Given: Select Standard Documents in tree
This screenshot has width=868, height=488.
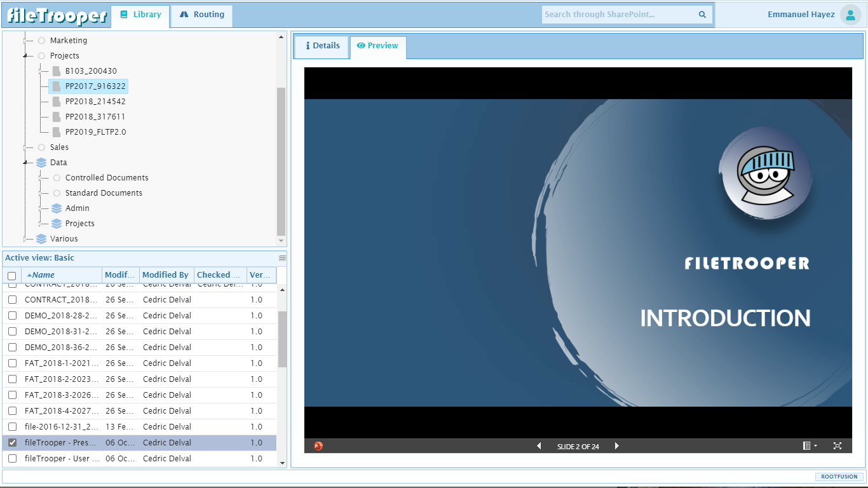Looking at the screenshot, I should (104, 193).
